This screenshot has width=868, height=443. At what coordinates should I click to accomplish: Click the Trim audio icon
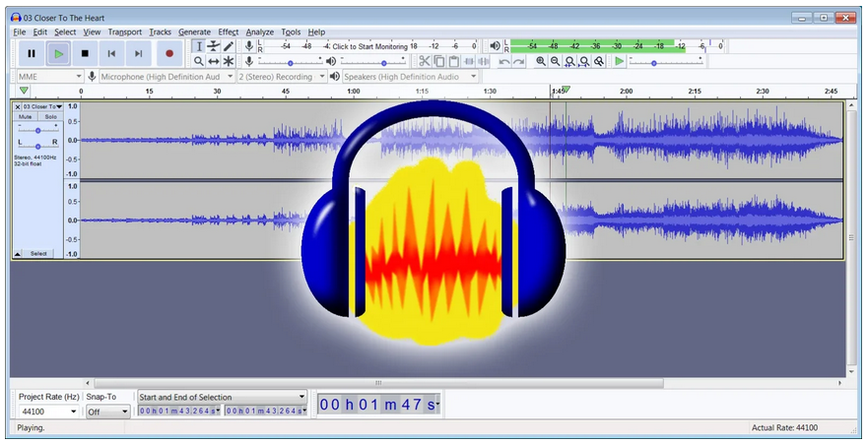469,61
